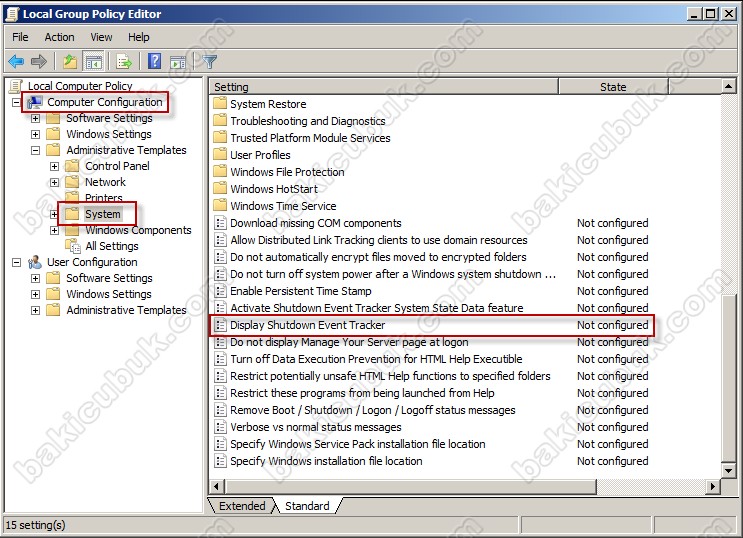Open the View menu
The image size is (743, 538).
click(x=101, y=37)
